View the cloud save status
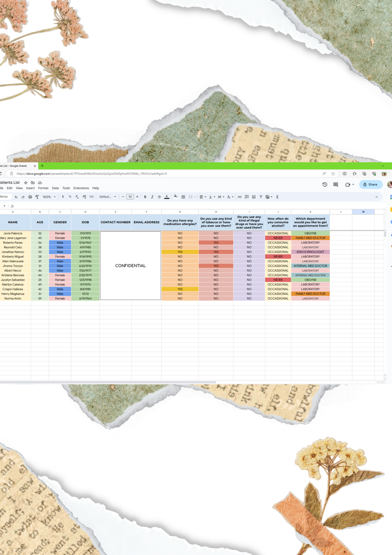The width and height of the screenshot is (392, 555). (40, 183)
